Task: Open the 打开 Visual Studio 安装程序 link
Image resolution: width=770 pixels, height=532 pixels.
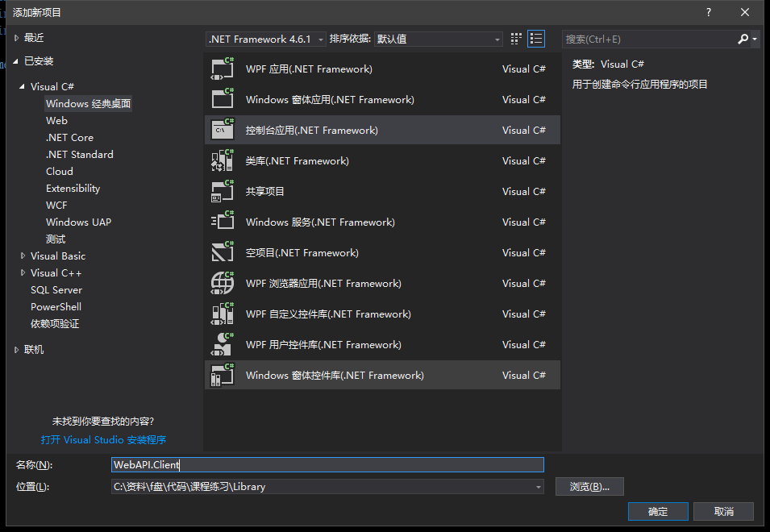Action: tap(104, 440)
